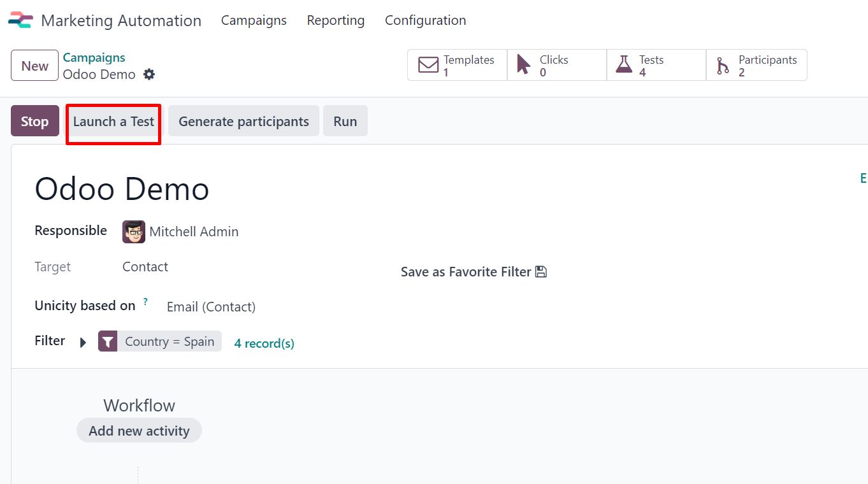Open the Participants stat button count

[756, 65]
